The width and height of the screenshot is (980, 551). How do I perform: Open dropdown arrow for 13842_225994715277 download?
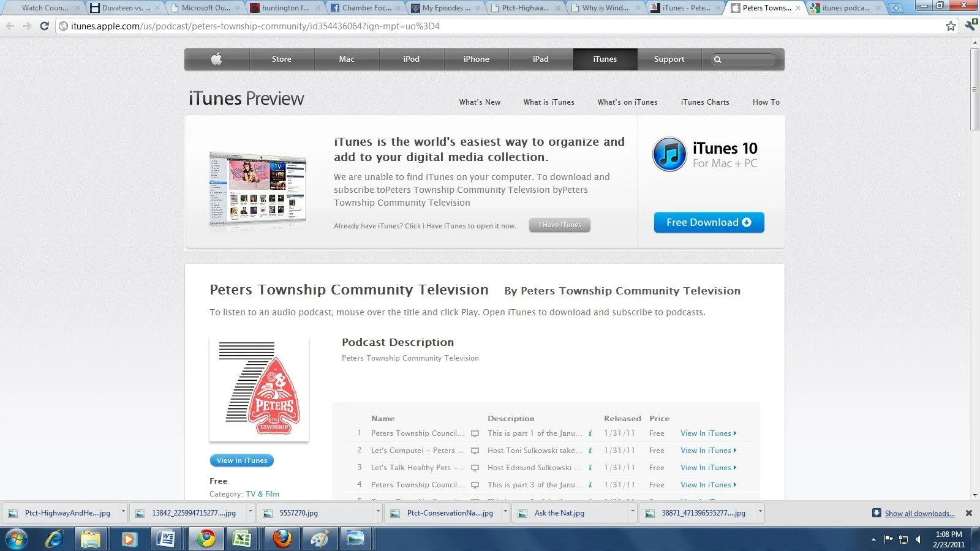[x=251, y=510]
